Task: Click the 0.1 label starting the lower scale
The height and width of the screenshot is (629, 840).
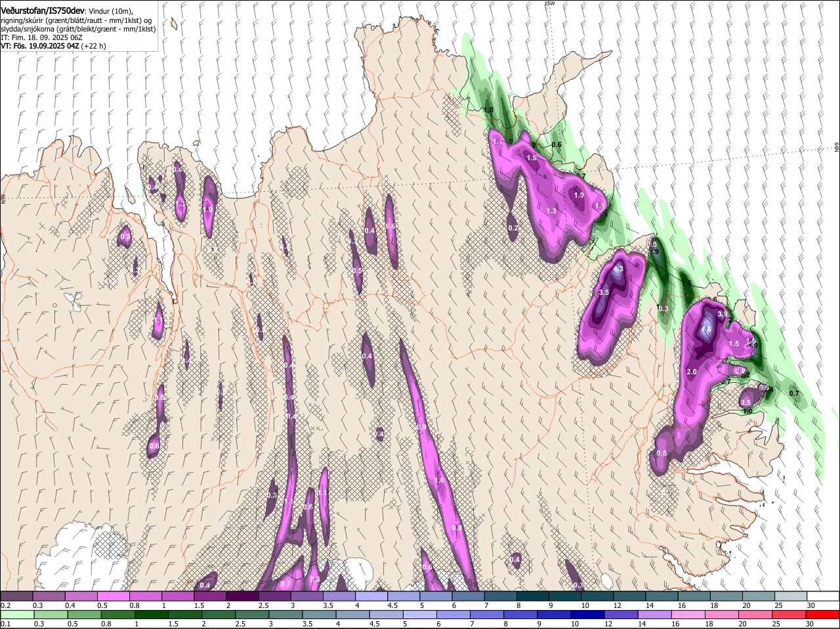Action: tap(5, 624)
